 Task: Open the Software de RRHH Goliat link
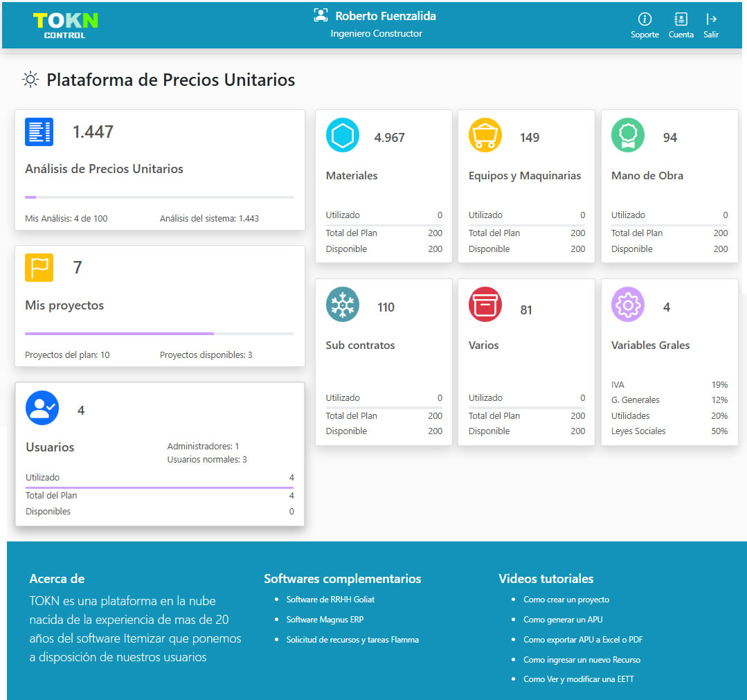330,600
